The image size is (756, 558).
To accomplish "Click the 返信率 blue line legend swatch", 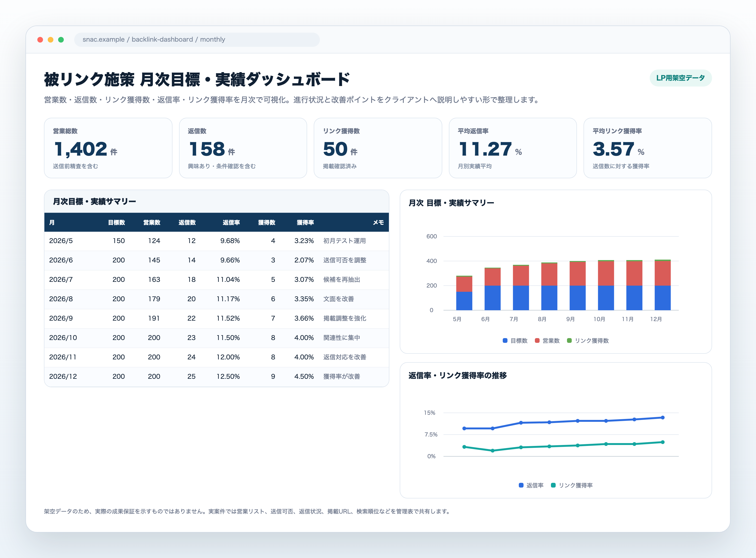I will [521, 485].
